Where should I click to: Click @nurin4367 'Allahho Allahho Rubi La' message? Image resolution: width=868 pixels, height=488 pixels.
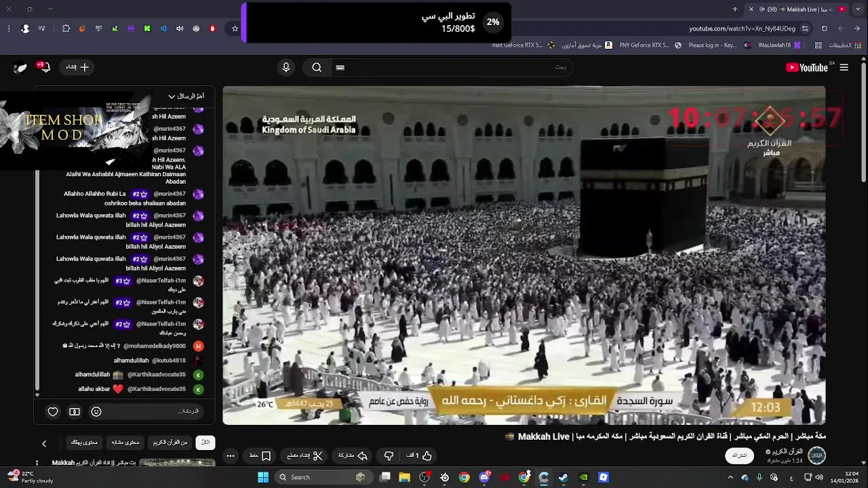click(x=129, y=198)
